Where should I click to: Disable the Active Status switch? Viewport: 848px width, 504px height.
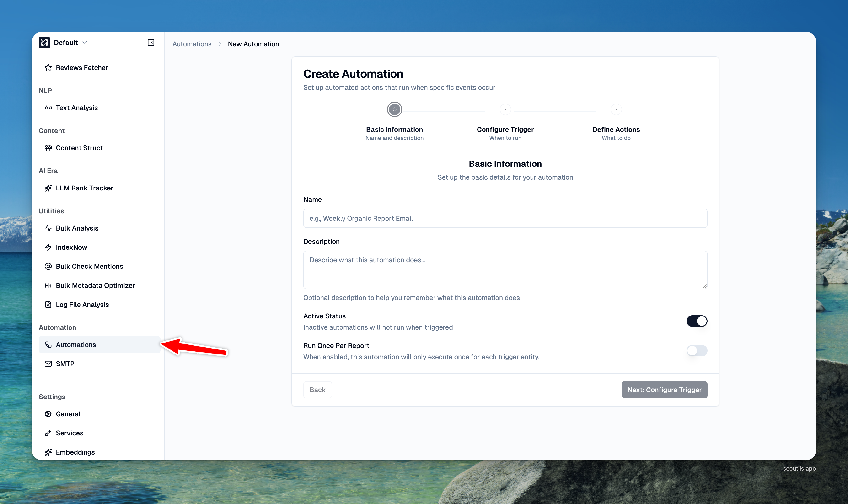697,321
